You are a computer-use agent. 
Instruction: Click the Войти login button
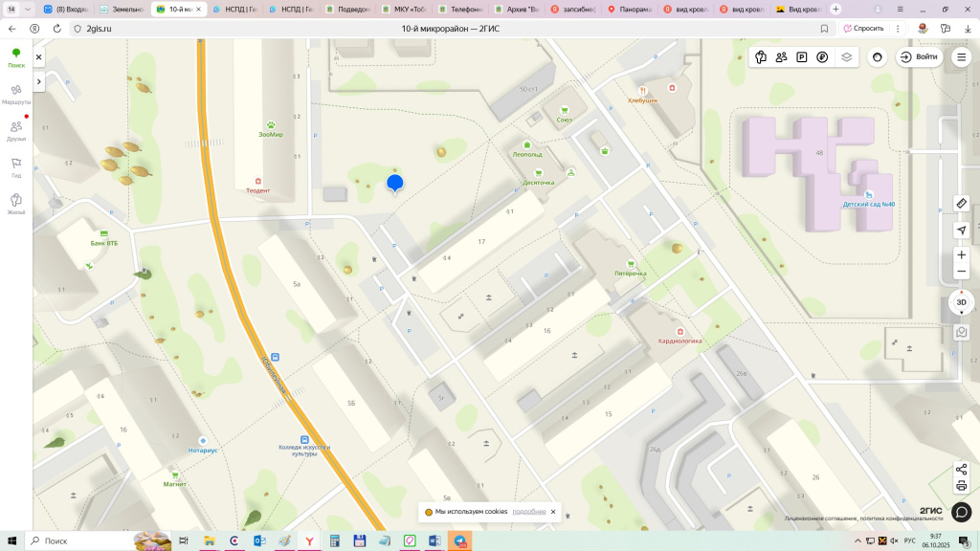(919, 57)
